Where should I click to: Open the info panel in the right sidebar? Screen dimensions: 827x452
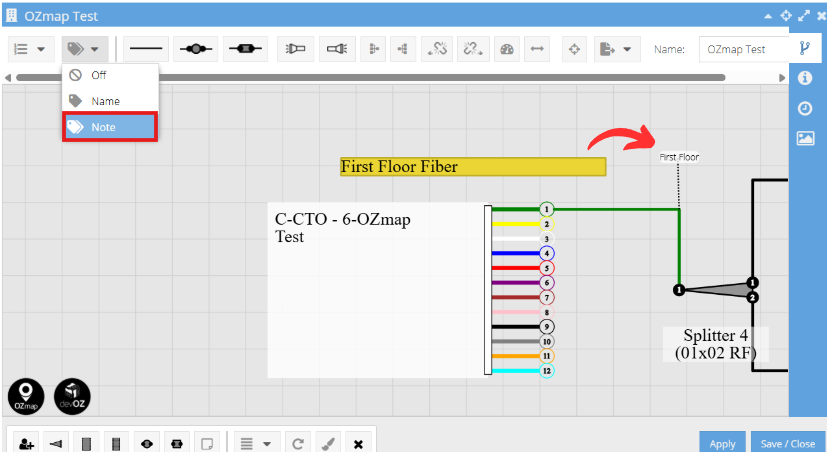point(805,78)
